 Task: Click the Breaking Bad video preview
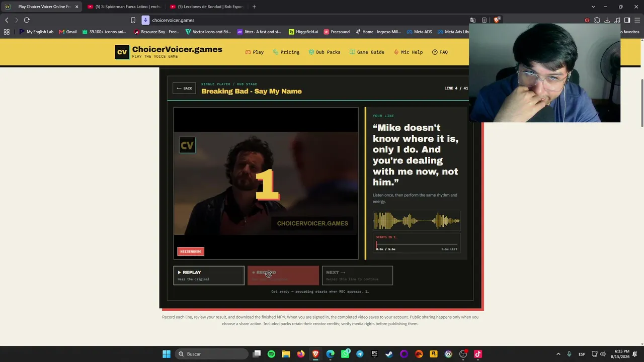[x=266, y=184]
